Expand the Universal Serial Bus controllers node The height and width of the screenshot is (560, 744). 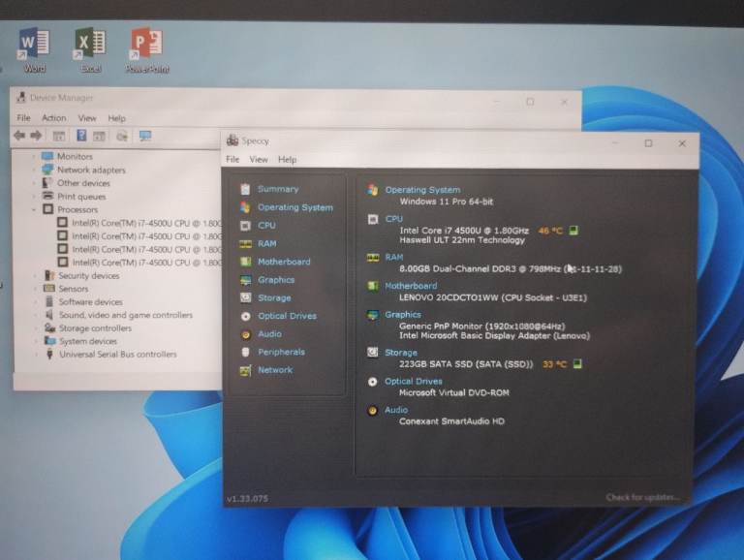click(37, 354)
